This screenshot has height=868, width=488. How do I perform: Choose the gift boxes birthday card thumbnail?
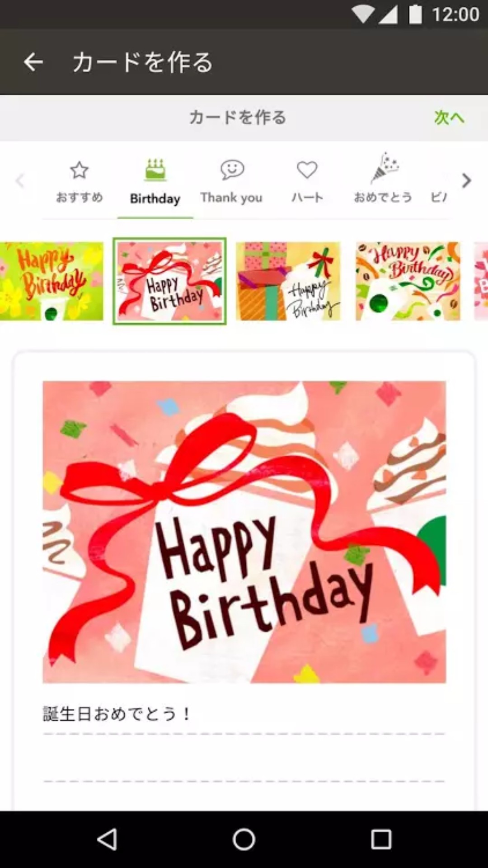coord(288,281)
